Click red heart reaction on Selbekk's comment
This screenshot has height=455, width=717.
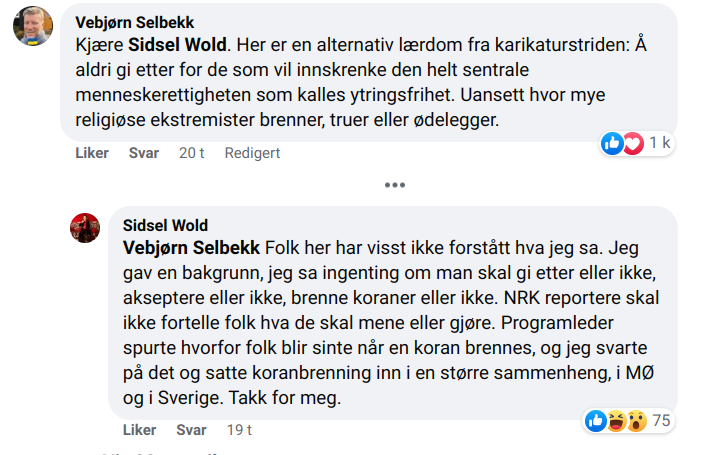pyautogui.click(x=632, y=143)
